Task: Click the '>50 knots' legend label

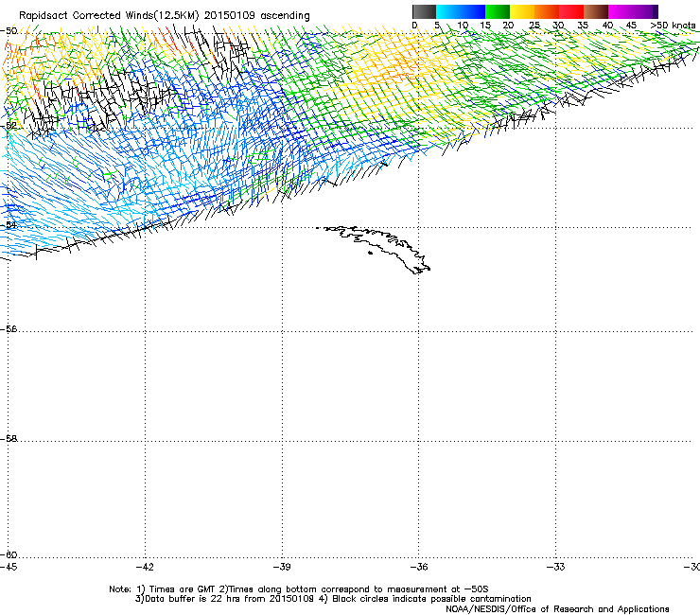Action: point(673,26)
